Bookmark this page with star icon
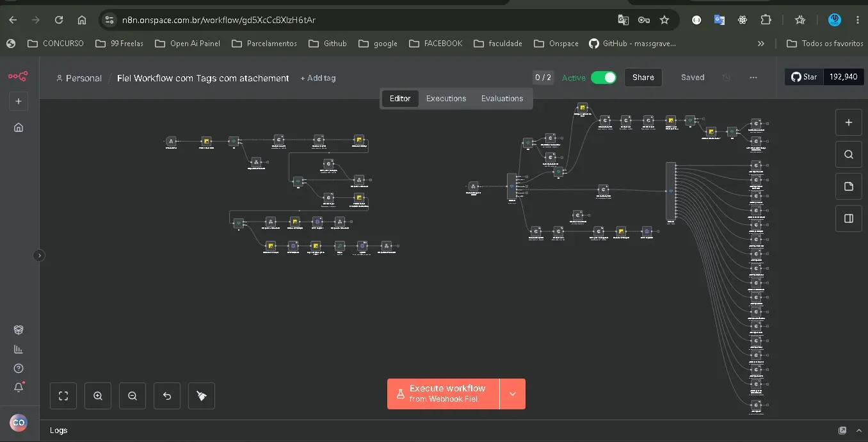Image resolution: width=868 pixels, height=442 pixels. 664,20
